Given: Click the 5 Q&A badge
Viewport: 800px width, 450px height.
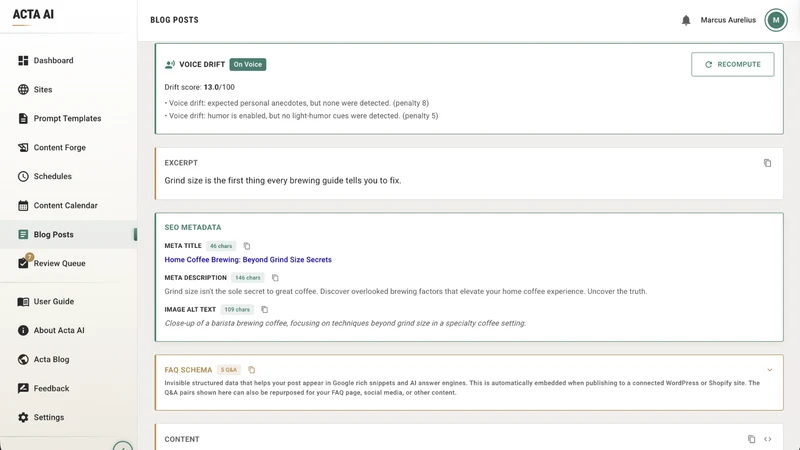Looking at the screenshot, I should pyautogui.click(x=229, y=370).
